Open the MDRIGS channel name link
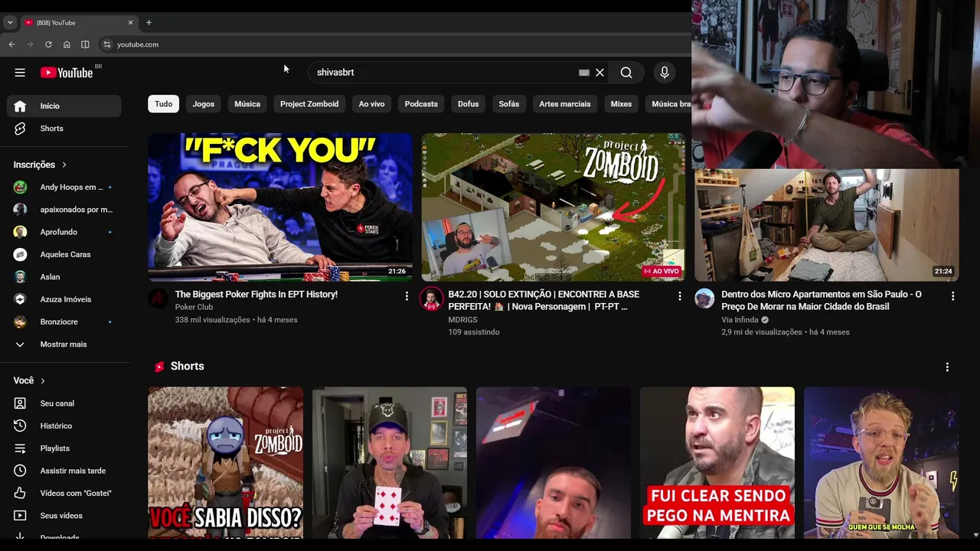Viewport: 980px width, 551px height. click(x=463, y=320)
